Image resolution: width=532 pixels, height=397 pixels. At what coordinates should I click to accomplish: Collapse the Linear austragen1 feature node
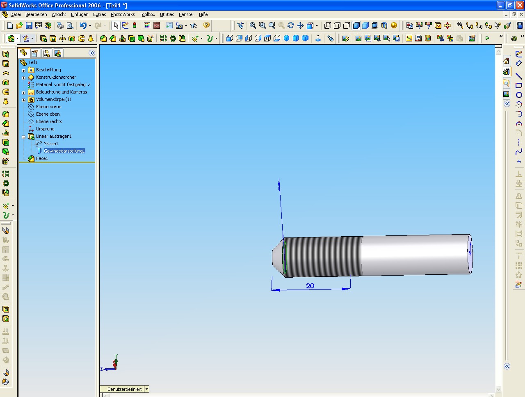click(23, 137)
